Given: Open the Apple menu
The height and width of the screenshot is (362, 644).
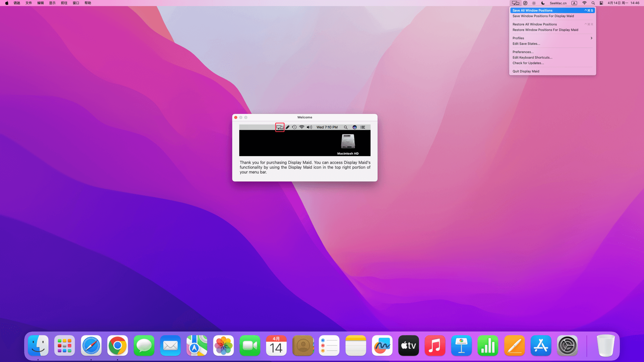Looking at the screenshot, I should point(7,3).
